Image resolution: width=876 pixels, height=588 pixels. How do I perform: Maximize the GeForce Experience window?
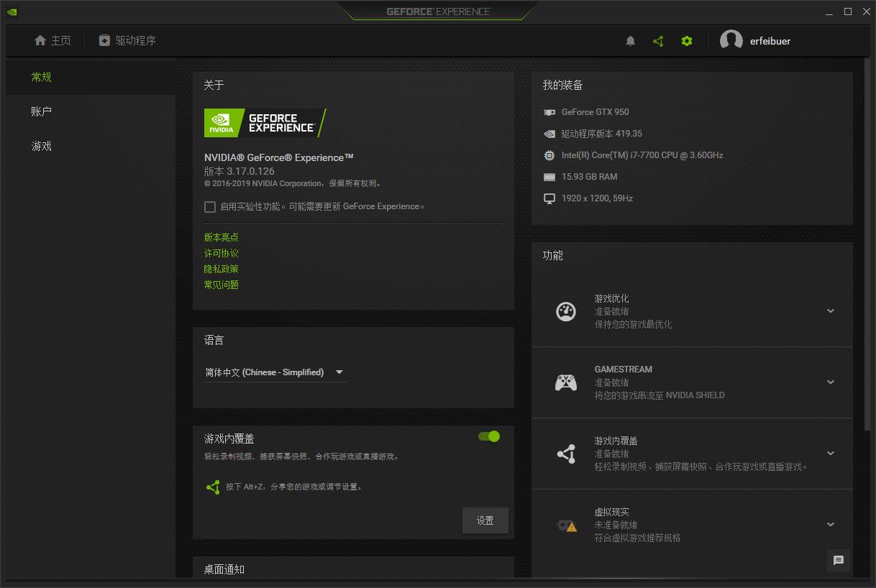point(848,12)
